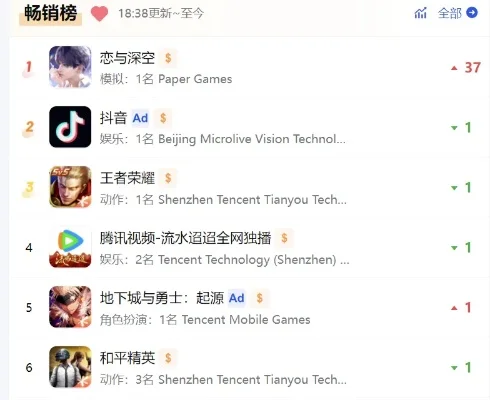The width and height of the screenshot is (490, 400).
Task: Open the 腾讯视频 app icon
Action: coord(70,247)
